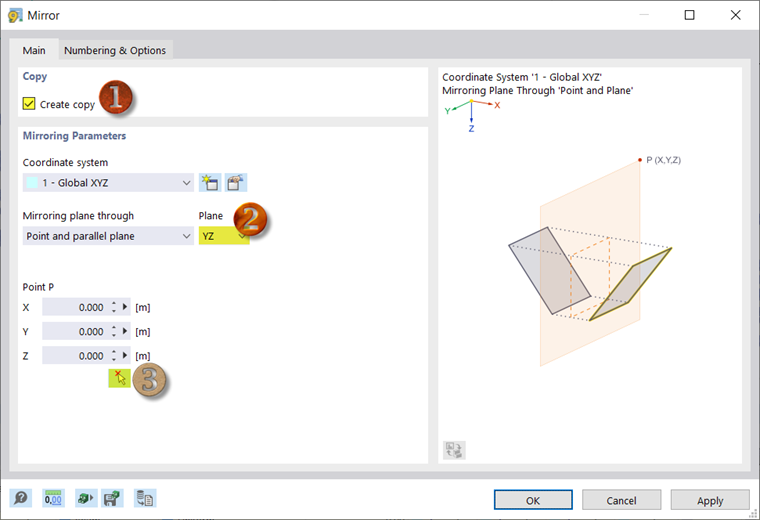This screenshot has height=520, width=760.
Task: Toggle the Create copy checkbox
Action: pyautogui.click(x=29, y=104)
